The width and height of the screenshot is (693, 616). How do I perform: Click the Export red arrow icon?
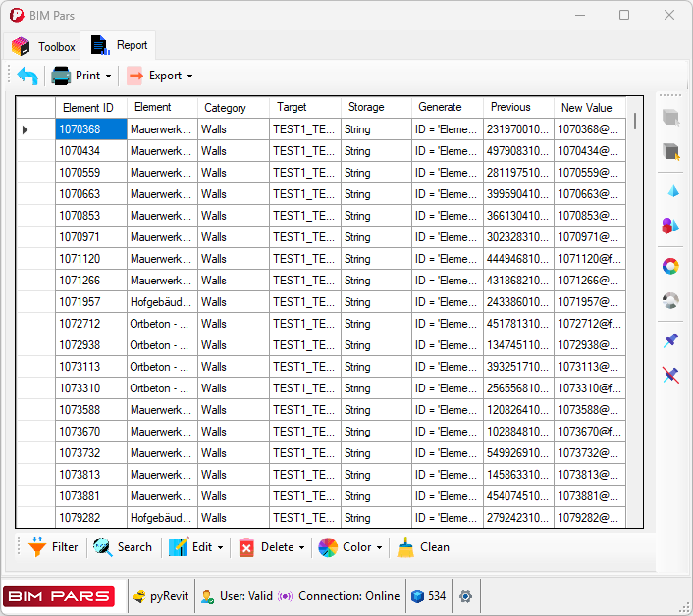coord(135,76)
